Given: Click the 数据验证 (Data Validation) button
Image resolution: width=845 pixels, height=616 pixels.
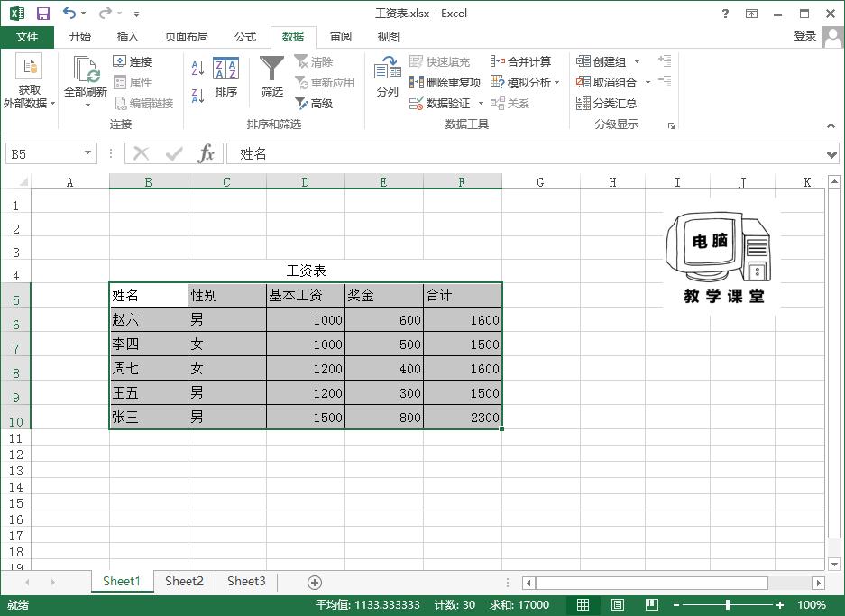Looking at the screenshot, I should pyautogui.click(x=441, y=103).
